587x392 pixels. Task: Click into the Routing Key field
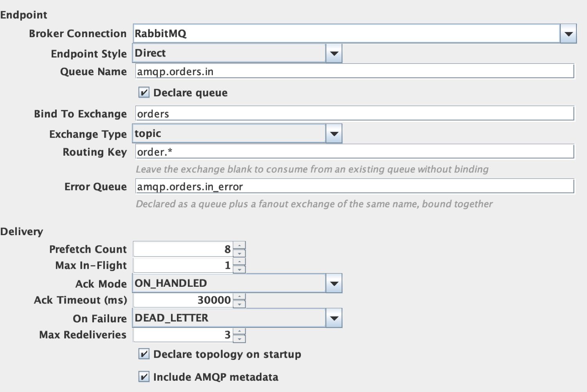[355, 152]
